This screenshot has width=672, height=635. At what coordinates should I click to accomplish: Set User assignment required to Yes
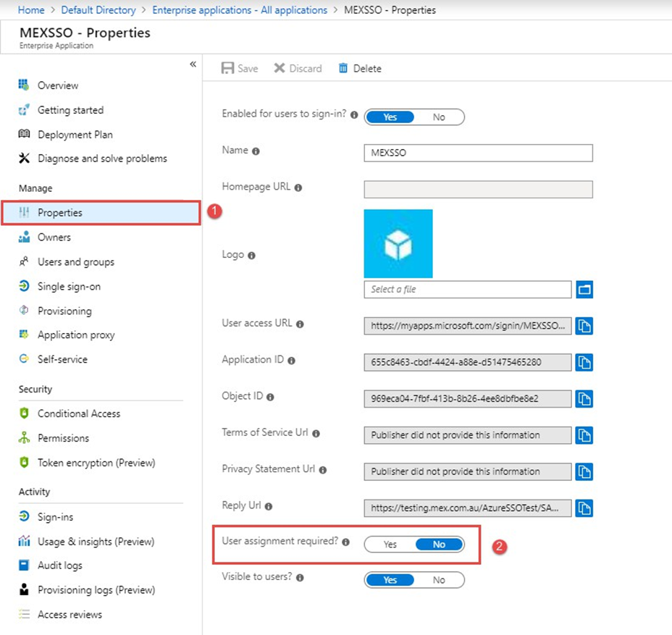[390, 544]
